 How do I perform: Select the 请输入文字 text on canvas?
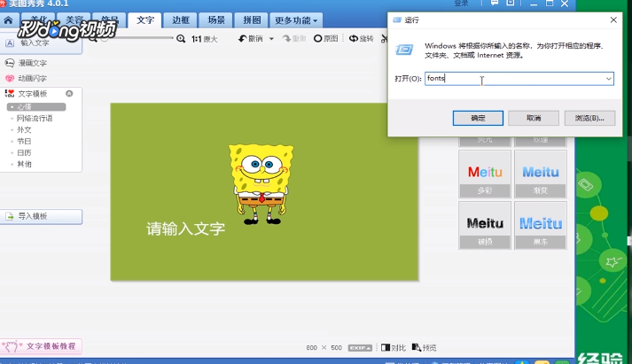point(185,228)
